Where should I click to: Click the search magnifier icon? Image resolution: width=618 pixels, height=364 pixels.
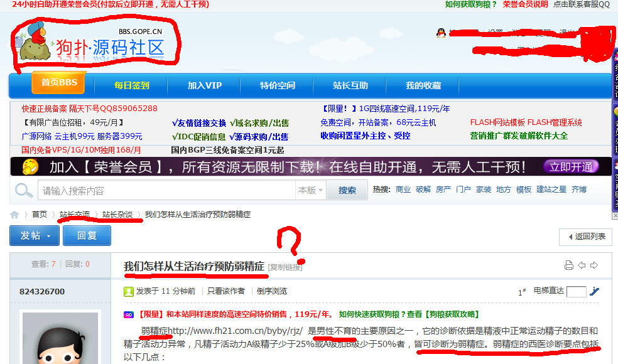(24, 190)
